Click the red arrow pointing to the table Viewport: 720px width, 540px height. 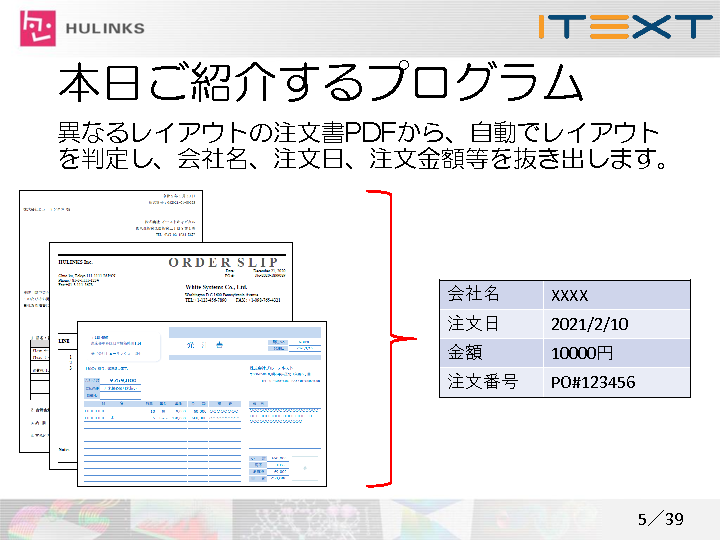coord(404,339)
